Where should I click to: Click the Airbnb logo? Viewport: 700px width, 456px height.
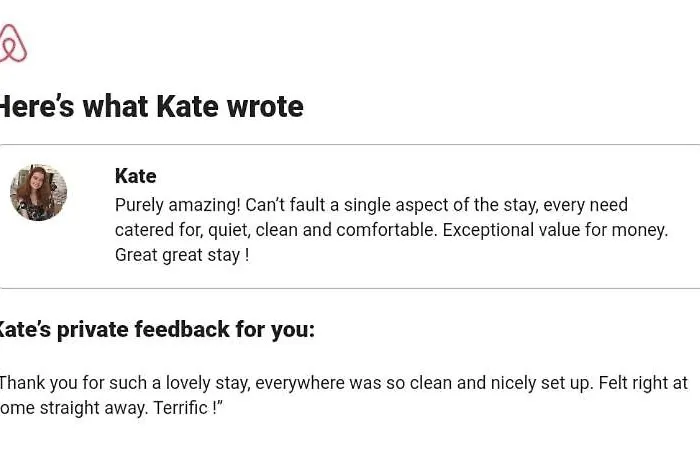coord(12,43)
